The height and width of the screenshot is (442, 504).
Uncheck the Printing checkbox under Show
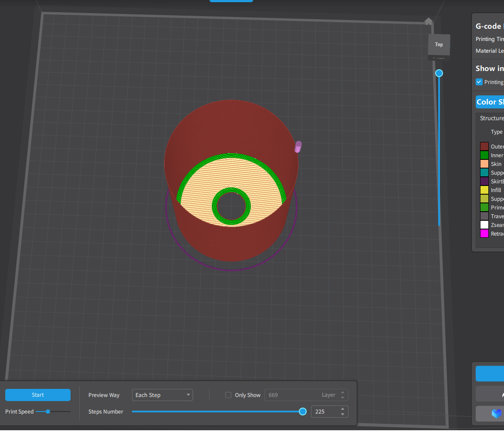[479, 82]
